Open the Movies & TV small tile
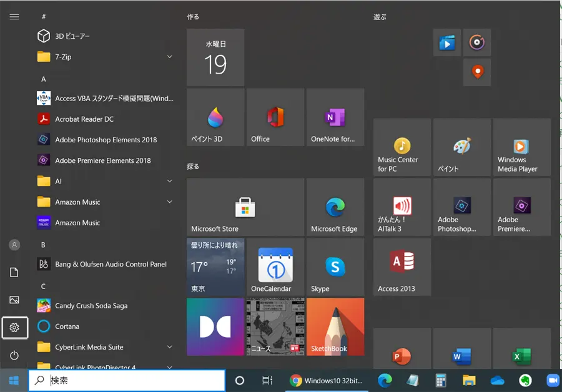Viewport: 562px width, 392px height. point(447,42)
